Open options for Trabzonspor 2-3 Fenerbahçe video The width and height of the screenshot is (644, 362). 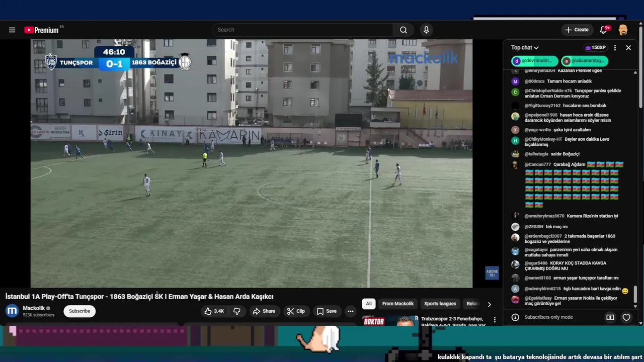click(495, 320)
